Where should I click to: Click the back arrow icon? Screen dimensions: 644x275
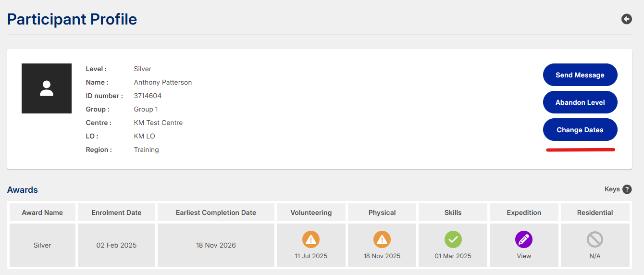pos(626,19)
